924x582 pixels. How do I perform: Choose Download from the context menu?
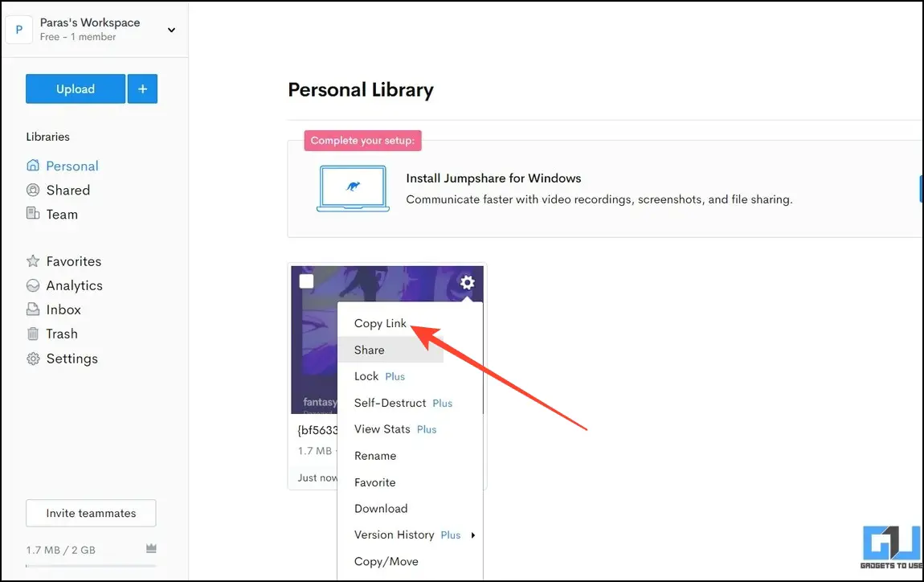[x=381, y=508]
